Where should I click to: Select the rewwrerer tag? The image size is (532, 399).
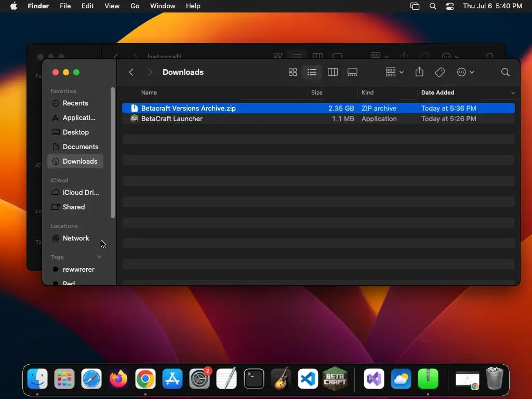click(75, 270)
